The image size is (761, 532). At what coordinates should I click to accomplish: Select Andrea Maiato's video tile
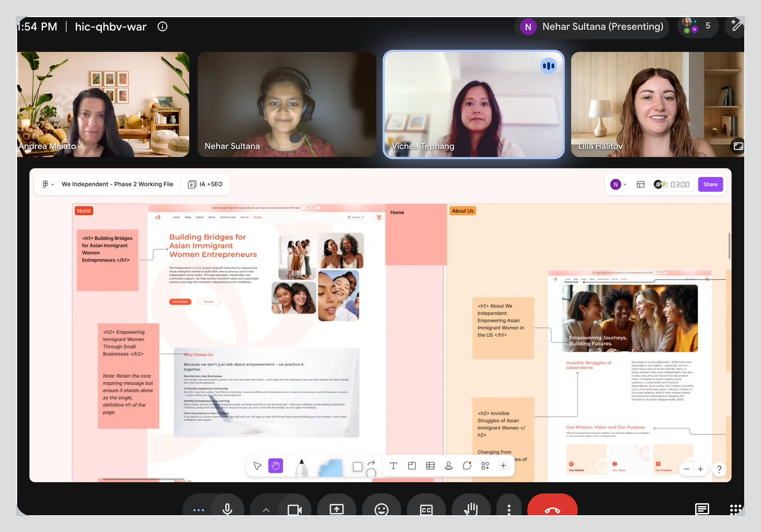(103, 104)
